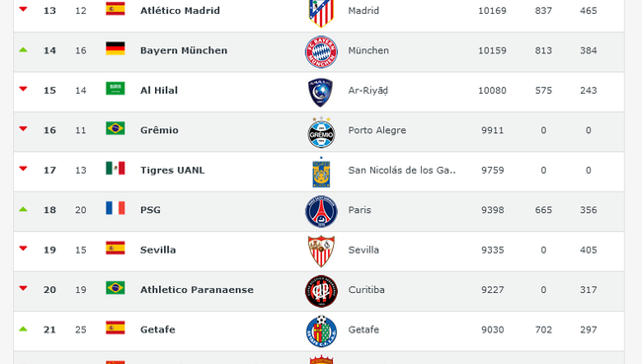Click the German flag beside Bayern München
642x364 pixels.
pyautogui.click(x=115, y=48)
